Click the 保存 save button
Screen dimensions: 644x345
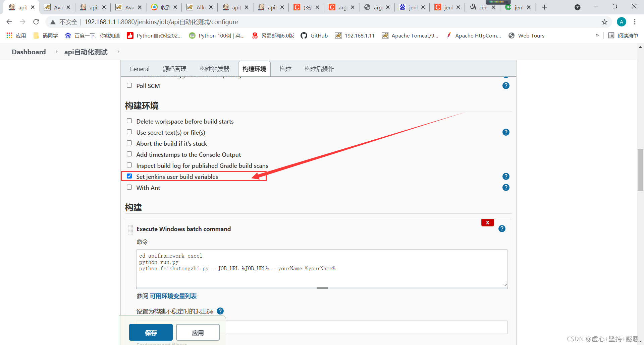151,332
